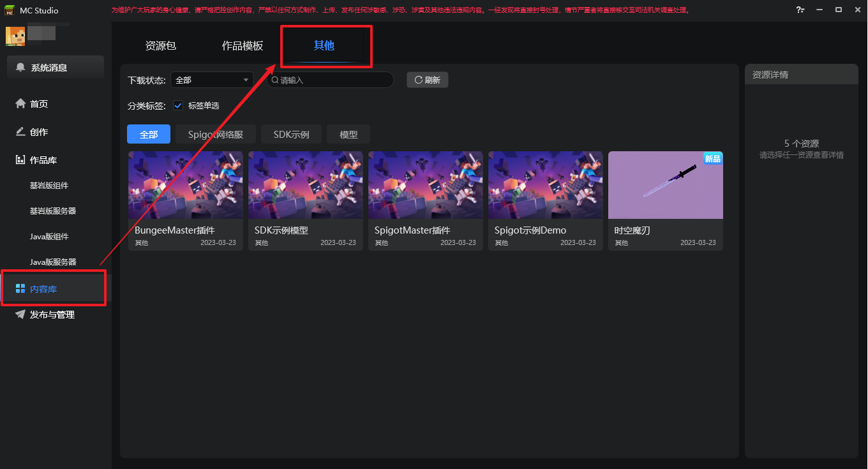Click the 刷新 button
This screenshot has width=868, height=469.
[427, 80]
